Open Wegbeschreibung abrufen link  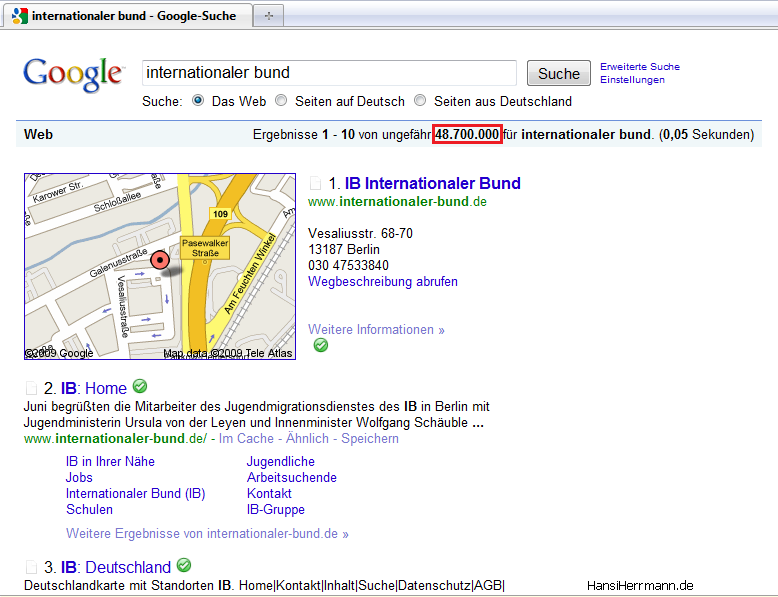click(383, 281)
